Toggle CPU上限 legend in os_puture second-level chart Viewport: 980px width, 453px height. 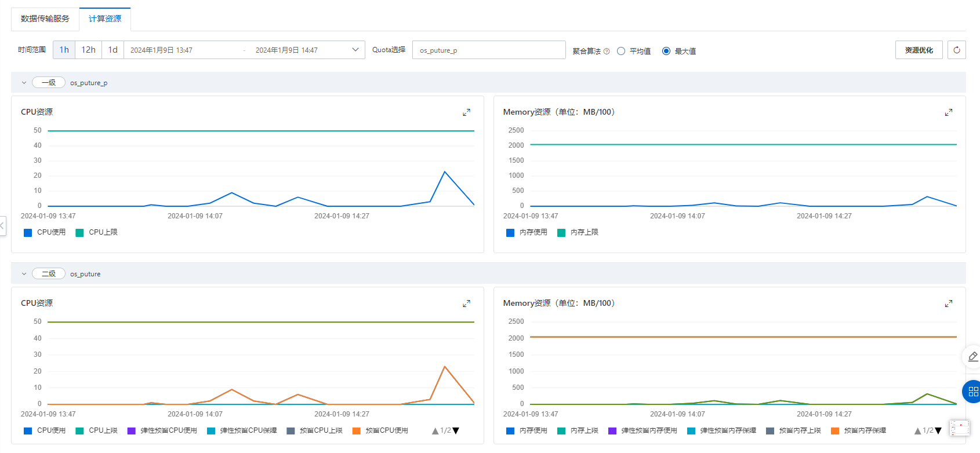coord(96,430)
